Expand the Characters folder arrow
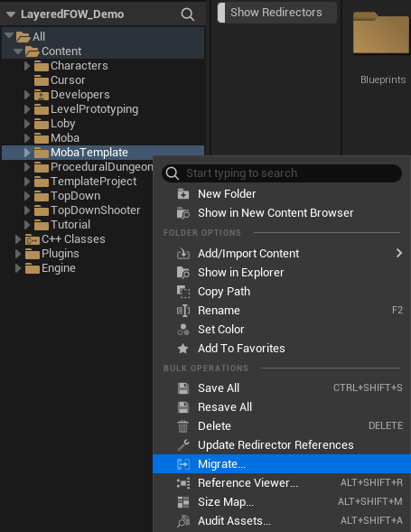 click(x=27, y=66)
